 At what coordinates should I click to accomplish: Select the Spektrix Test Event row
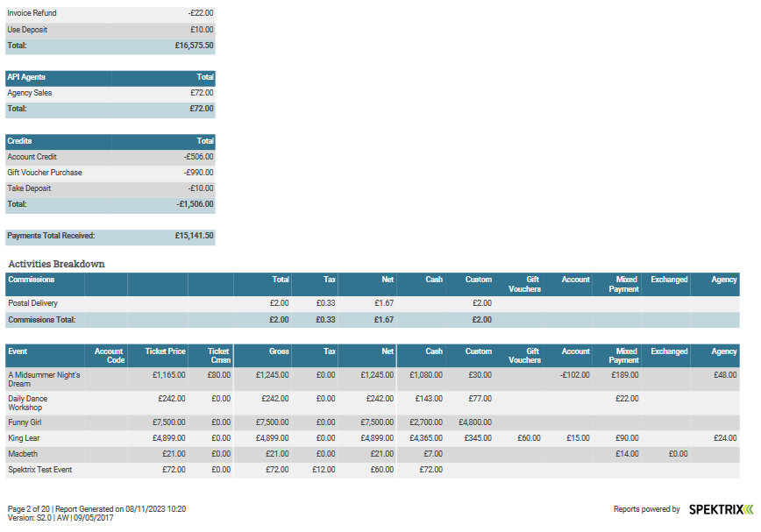click(x=373, y=470)
